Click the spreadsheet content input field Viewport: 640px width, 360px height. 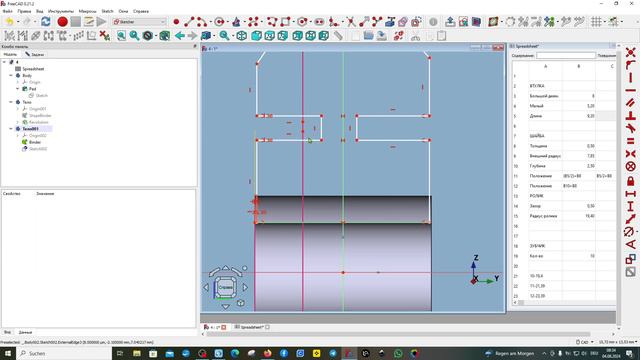[565, 55]
